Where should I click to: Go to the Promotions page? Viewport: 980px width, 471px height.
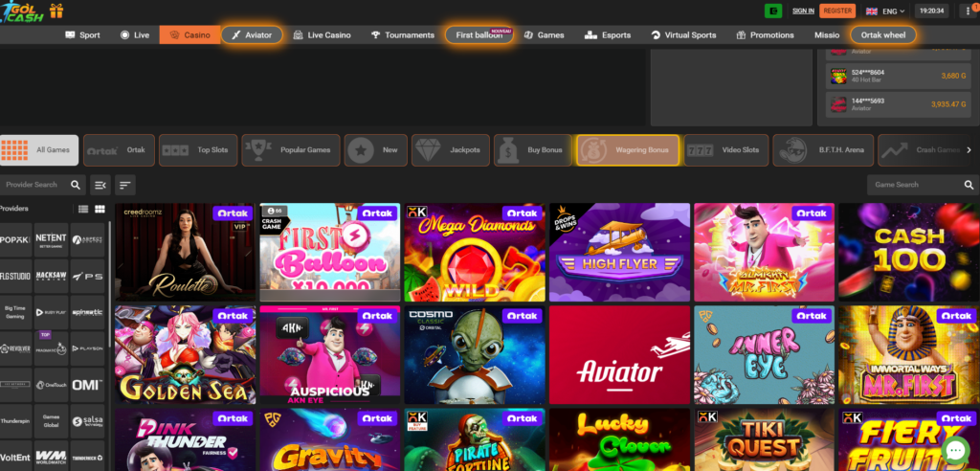(765, 35)
